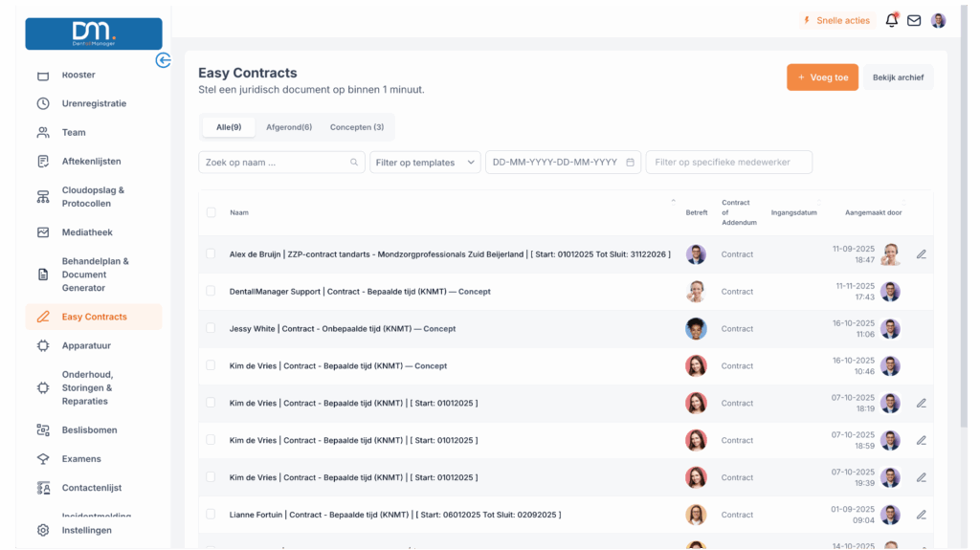
Task: Click the Alex de Bruijn Betreft avatar
Action: (696, 254)
